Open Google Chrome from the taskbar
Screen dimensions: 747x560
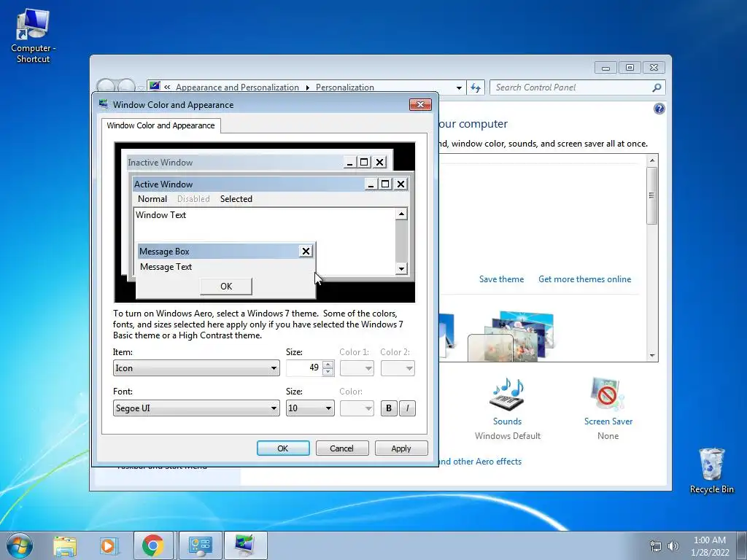[153, 545]
